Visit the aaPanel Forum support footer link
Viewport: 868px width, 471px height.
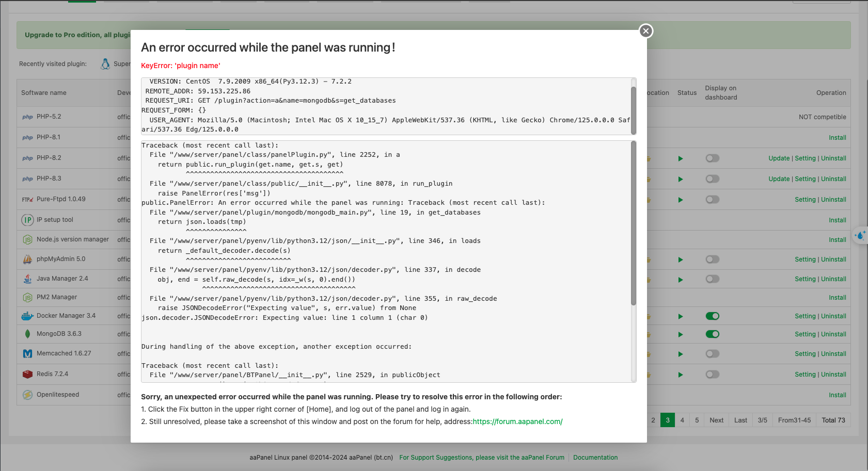tap(482, 458)
